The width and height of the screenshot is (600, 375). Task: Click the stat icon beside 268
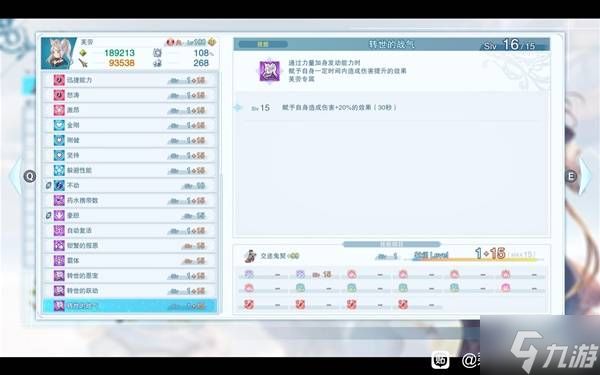pos(157,63)
